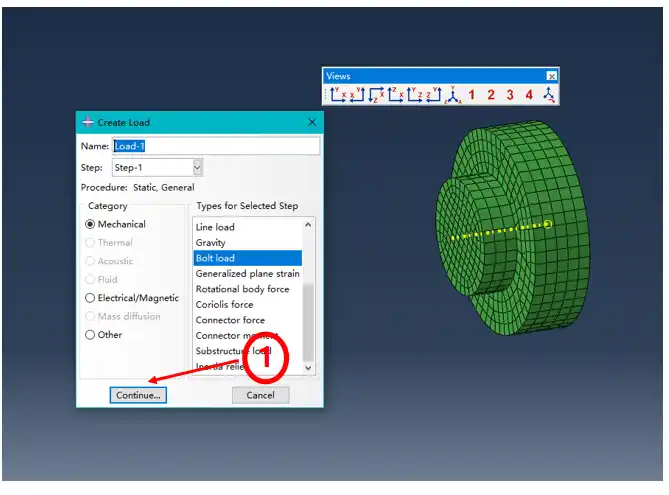The image size is (669, 495).
Task: Click the save view icon in Views toolbar
Action: point(549,95)
